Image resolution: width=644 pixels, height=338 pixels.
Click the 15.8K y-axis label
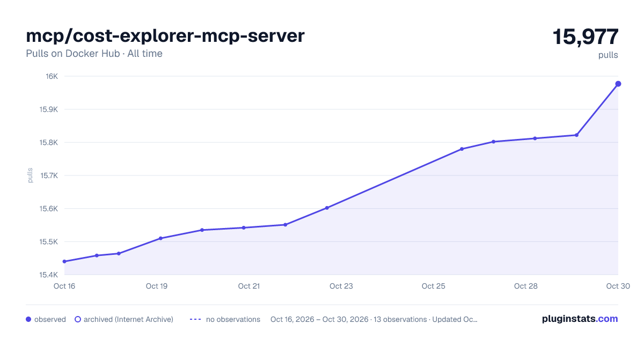(x=48, y=143)
